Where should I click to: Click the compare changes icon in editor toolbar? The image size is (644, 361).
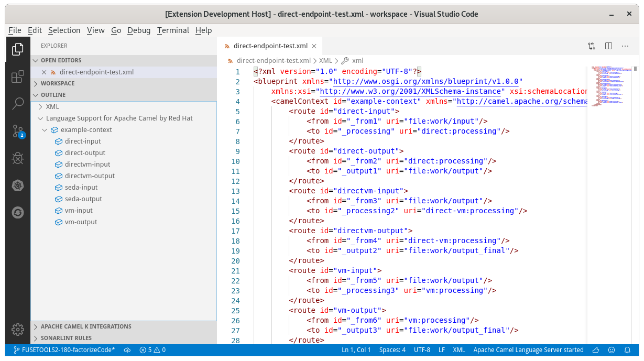pos(592,46)
